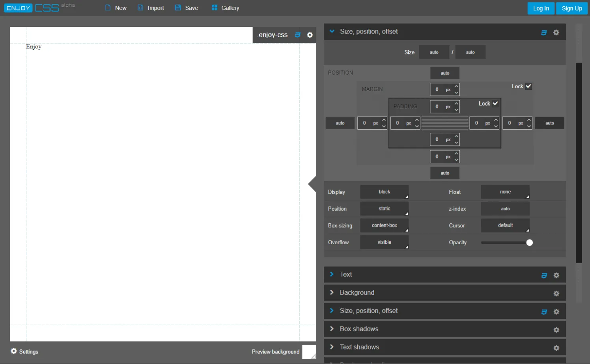590x364 pixels.
Task: Open the gear icon in the Text shadows header
Action: (x=556, y=348)
